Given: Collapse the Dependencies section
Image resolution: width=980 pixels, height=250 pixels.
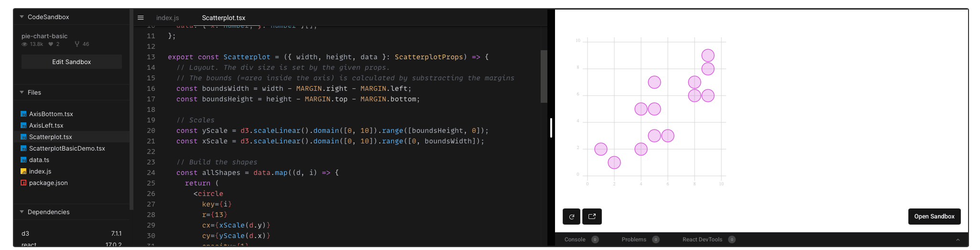Looking at the screenshot, I should (22, 212).
